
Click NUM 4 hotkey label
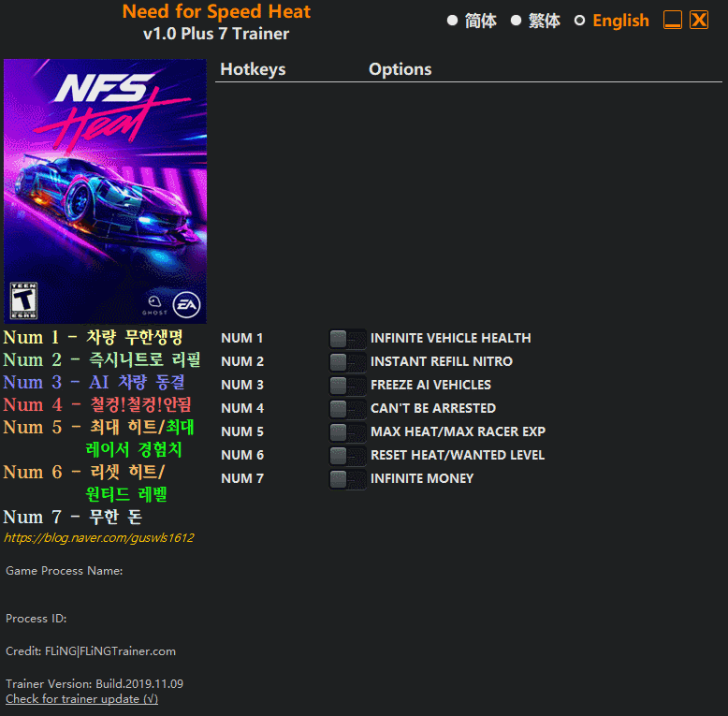pos(242,408)
